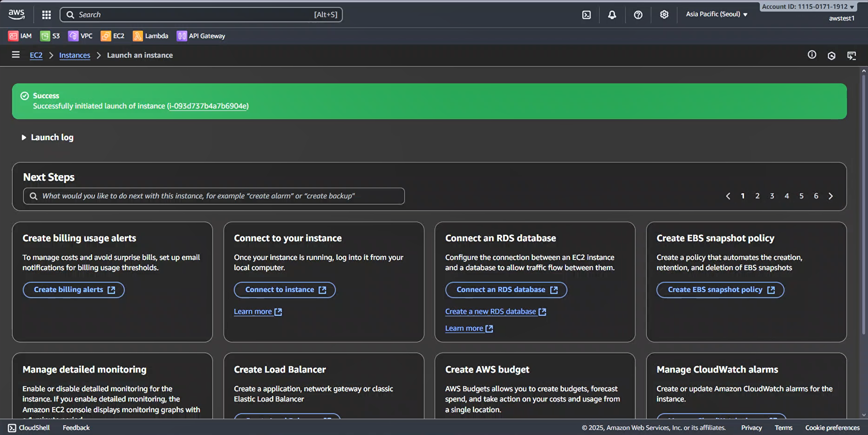Go to page 3 of Next Steps
Screen dimensions: 868x435
[772, 196]
